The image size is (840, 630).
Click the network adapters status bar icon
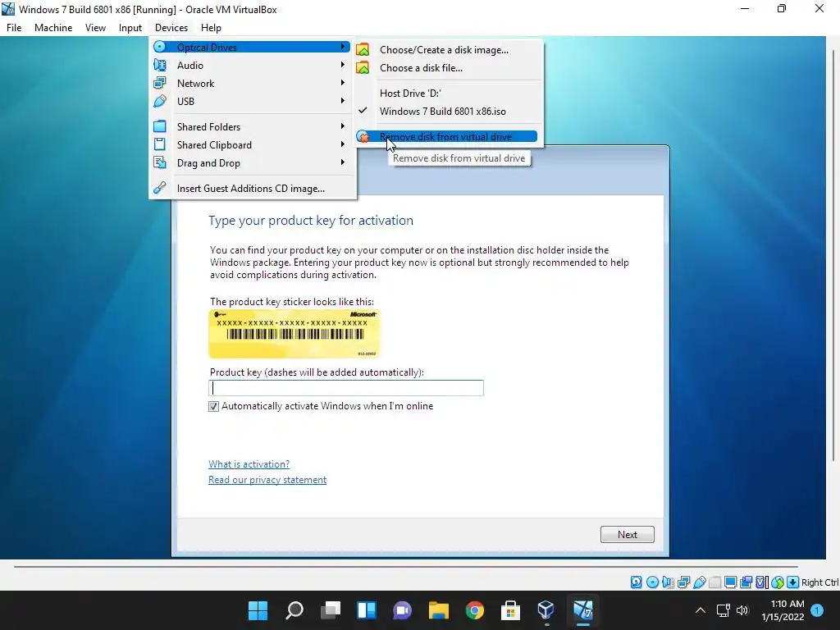point(683,582)
